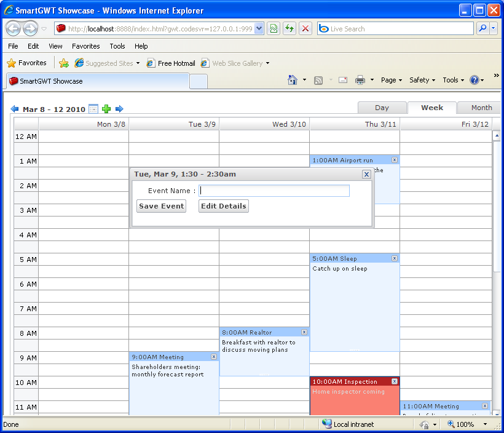Screen dimensions: 504x433
Task: Open the Safety menu dropdown
Action: (x=422, y=80)
